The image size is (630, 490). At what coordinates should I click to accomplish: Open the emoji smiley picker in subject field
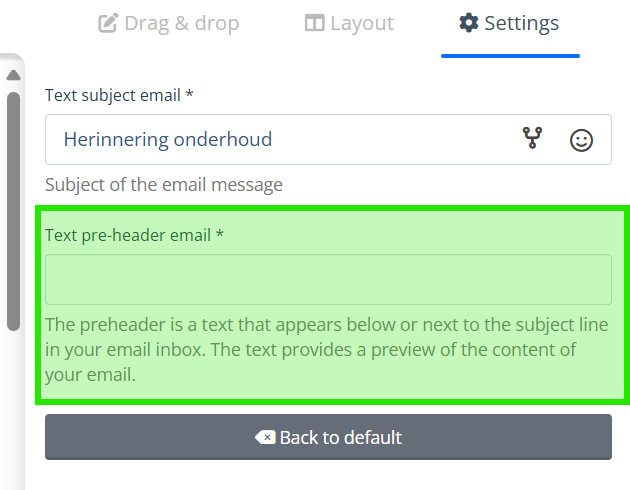click(581, 140)
